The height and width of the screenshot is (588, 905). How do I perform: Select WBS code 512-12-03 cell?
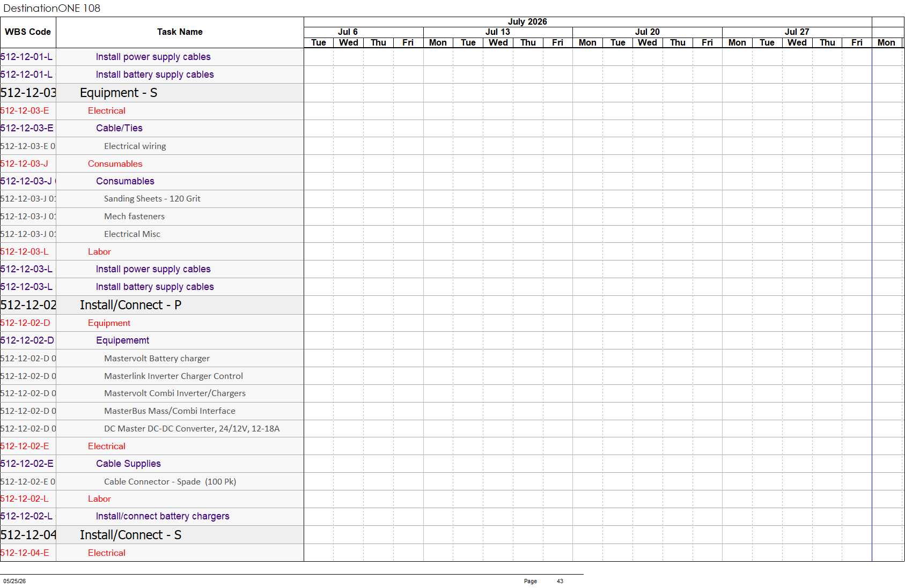(x=28, y=93)
